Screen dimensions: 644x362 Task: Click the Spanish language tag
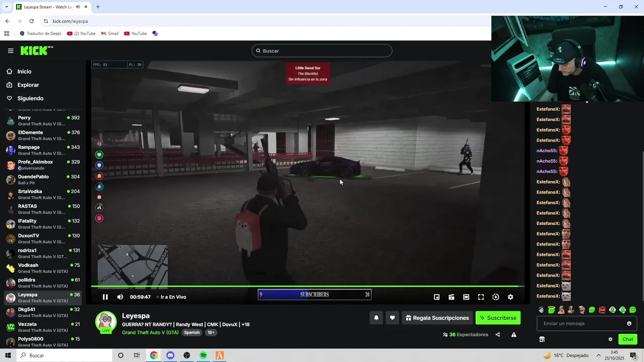pos(192,332)
